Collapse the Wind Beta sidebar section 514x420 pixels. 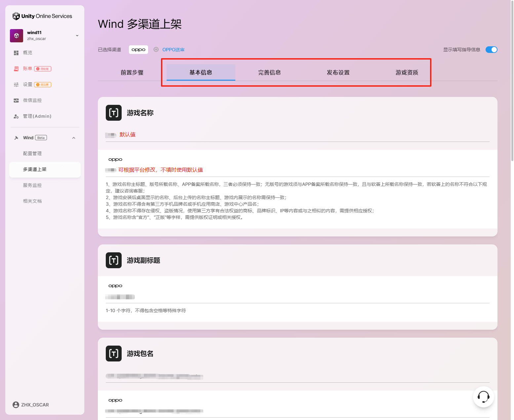(74, 138)
